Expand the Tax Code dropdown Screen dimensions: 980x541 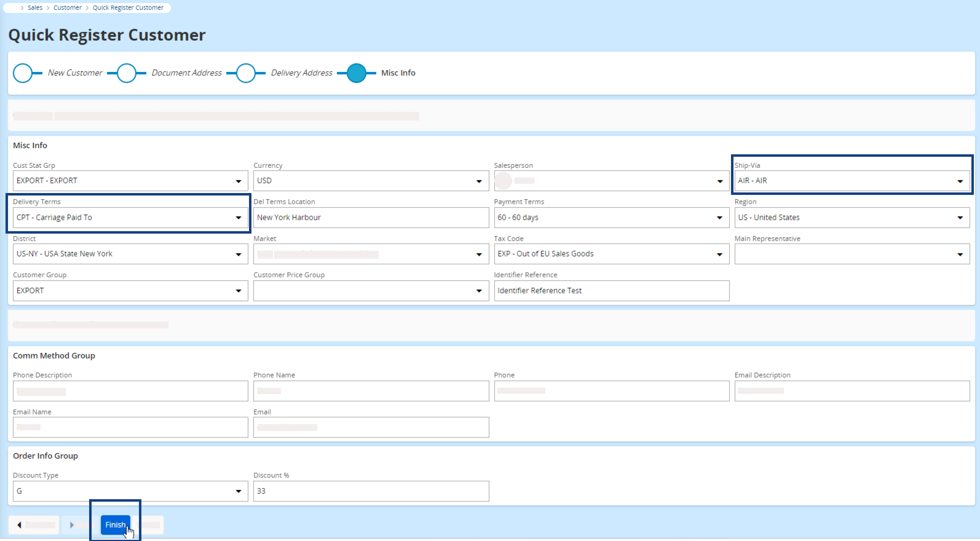719,254
